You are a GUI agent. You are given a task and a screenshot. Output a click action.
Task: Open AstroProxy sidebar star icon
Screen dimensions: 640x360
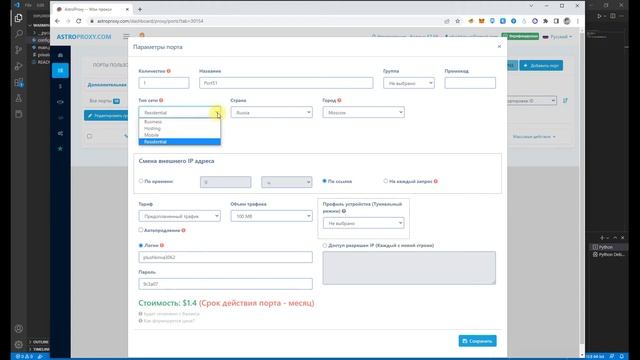pyautogui.click(x=60, y=149)
